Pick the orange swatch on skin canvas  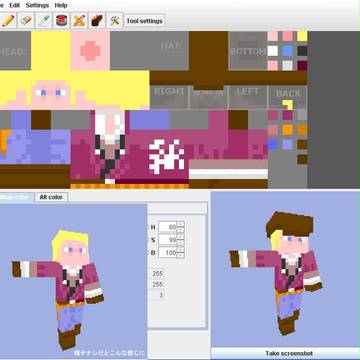(287, 130)
